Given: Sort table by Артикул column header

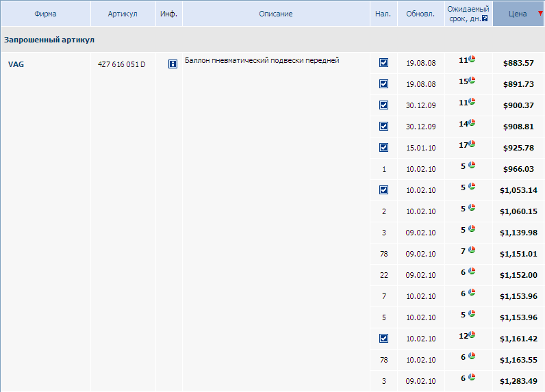Looking at the screenshot, I should 123,14.
